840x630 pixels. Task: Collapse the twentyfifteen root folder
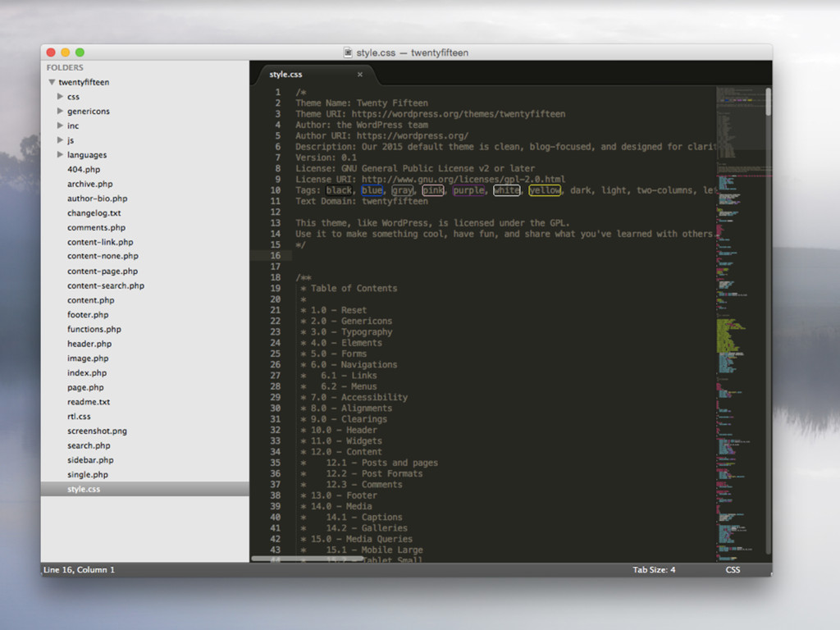pyautogui.click(x=52, y=82)
